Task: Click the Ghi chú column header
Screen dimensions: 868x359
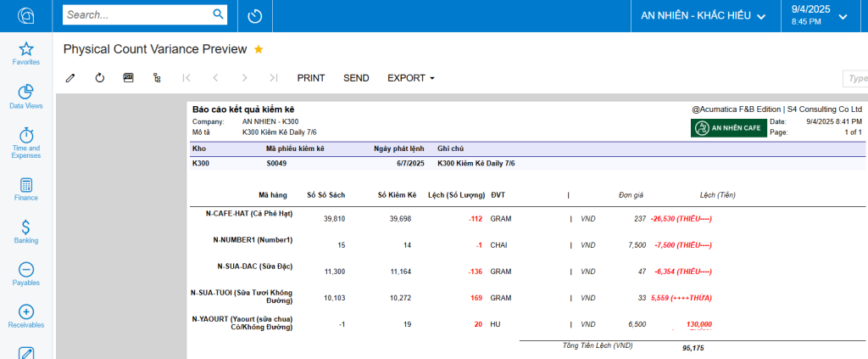Action: (451, 149)
